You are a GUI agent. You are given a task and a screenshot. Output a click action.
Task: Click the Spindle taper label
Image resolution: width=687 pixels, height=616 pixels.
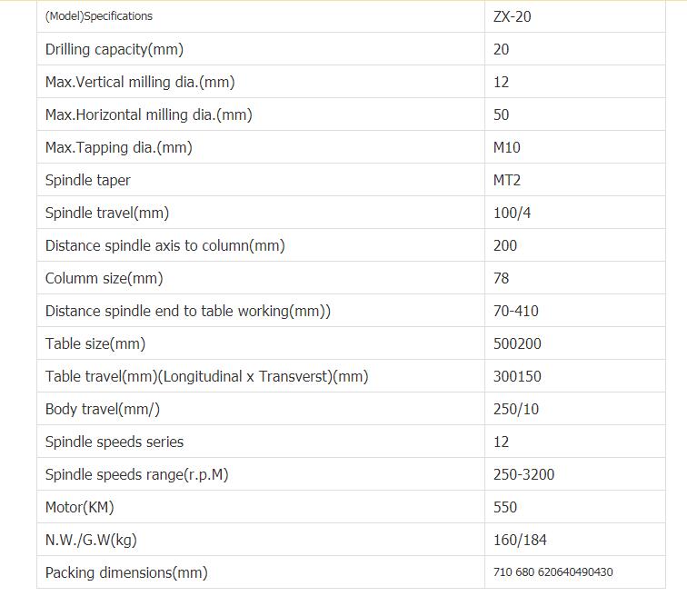(87, 180)
